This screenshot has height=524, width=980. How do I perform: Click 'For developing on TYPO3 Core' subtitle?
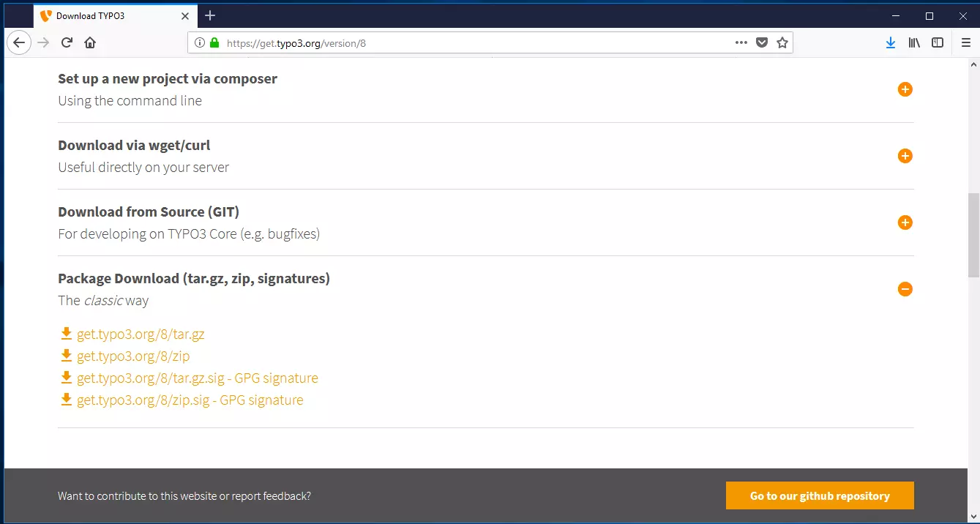click(x=189, y=234)
